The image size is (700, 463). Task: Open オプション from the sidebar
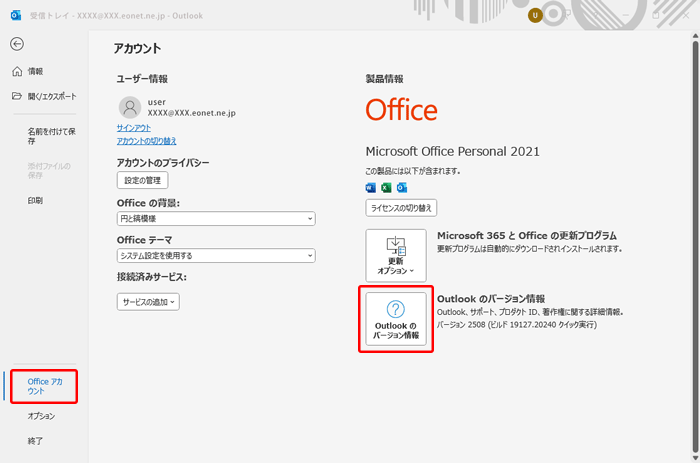tap(41, 416)
